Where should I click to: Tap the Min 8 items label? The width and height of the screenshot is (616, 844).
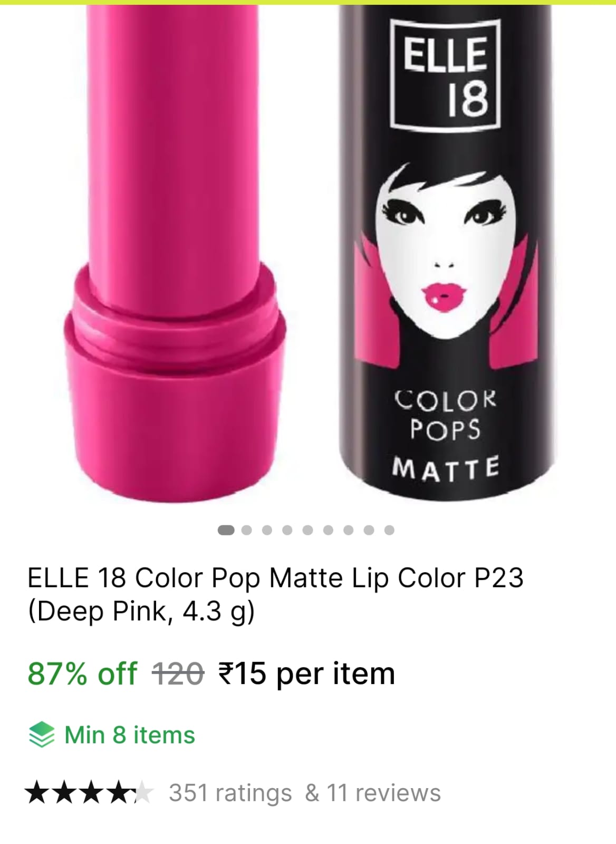coord(130,735)
